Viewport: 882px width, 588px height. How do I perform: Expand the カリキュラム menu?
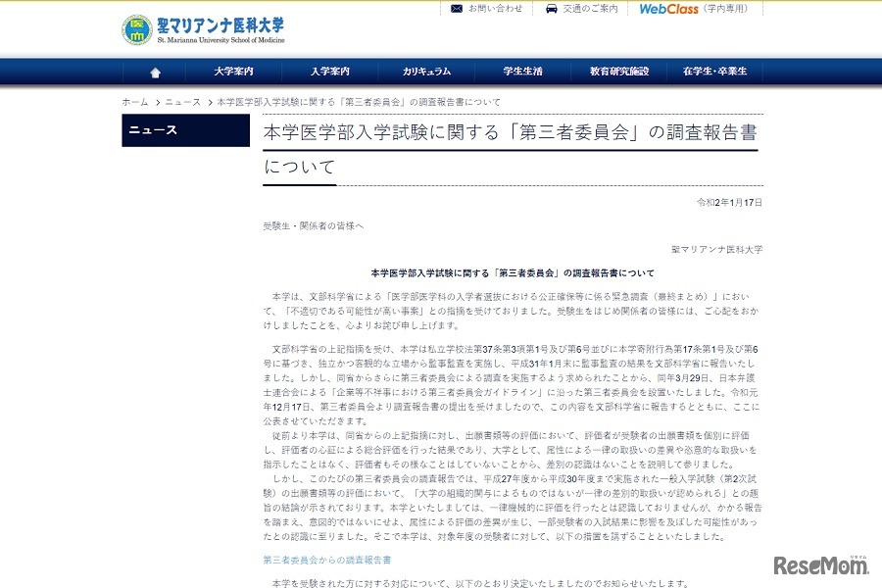click(x=428, y=71)
